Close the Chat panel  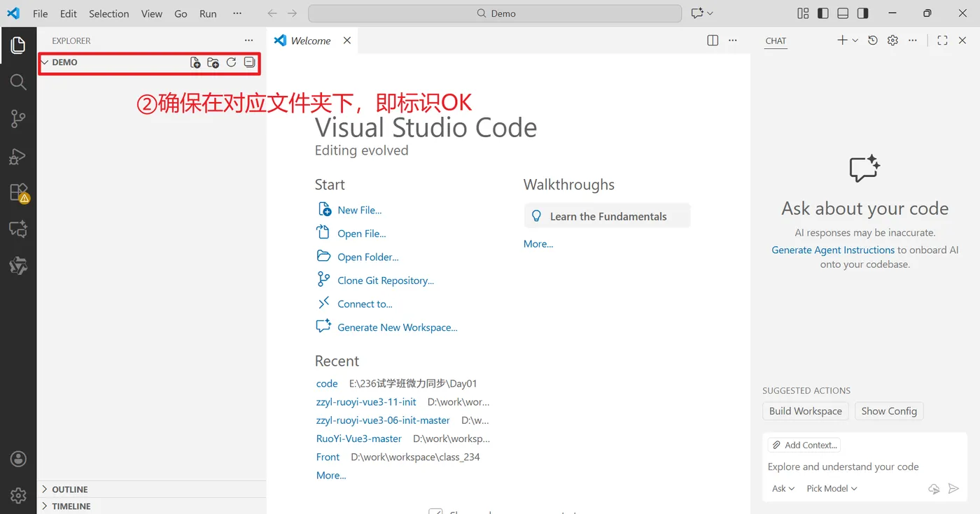(x=962, y=41)
